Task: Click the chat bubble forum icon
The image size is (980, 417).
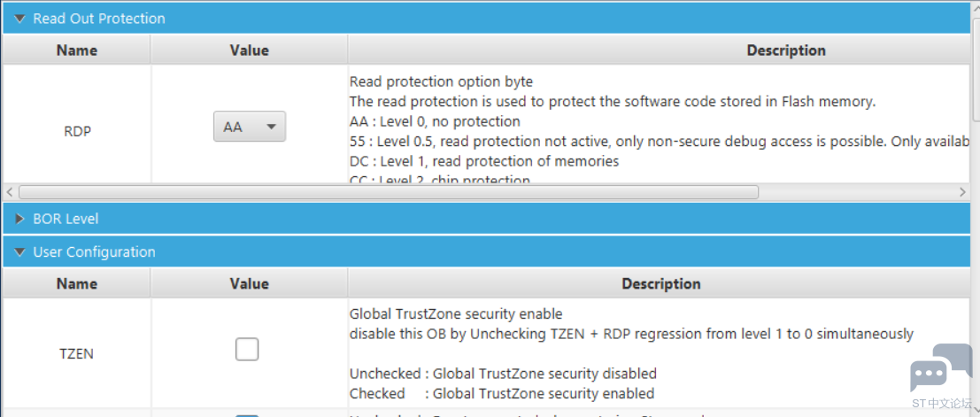Action: [941, 367]
